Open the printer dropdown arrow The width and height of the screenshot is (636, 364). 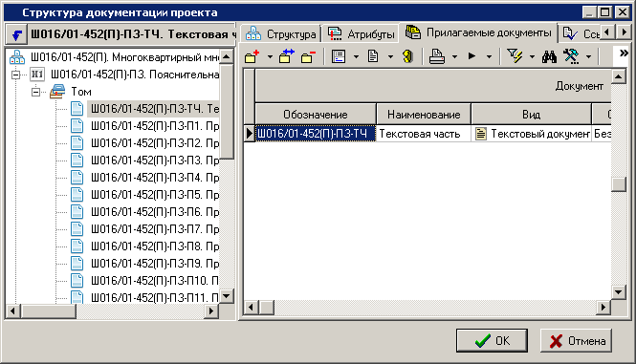coord(454,56)
